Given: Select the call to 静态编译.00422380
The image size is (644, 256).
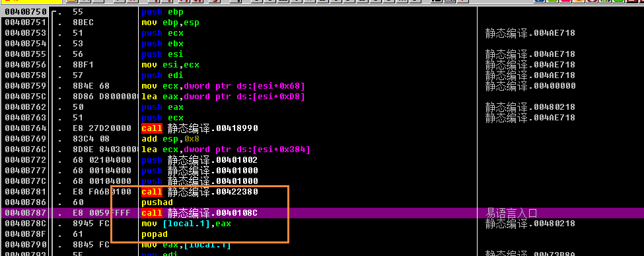Looking at the screenshot, I should 199,192.
